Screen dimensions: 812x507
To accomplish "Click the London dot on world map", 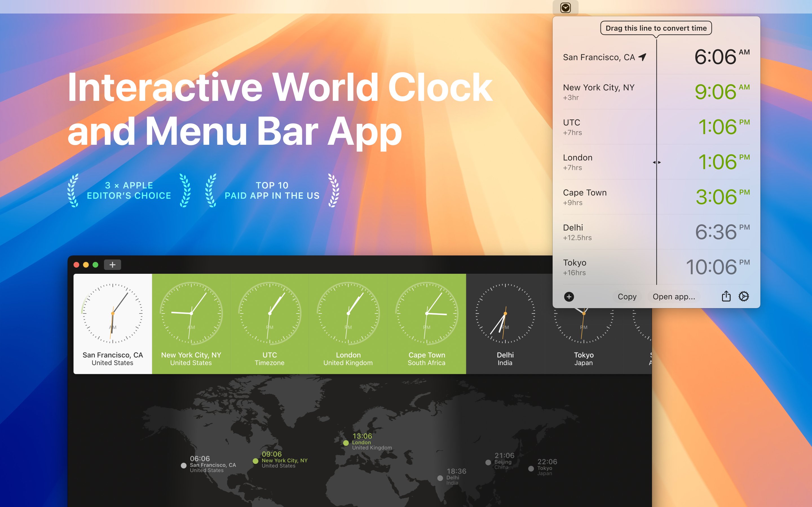I will coord(346,442).
